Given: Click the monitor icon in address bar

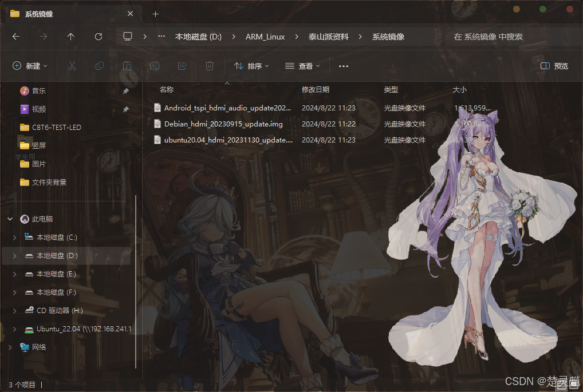Looking at the screenshot, I should point(128,37).
